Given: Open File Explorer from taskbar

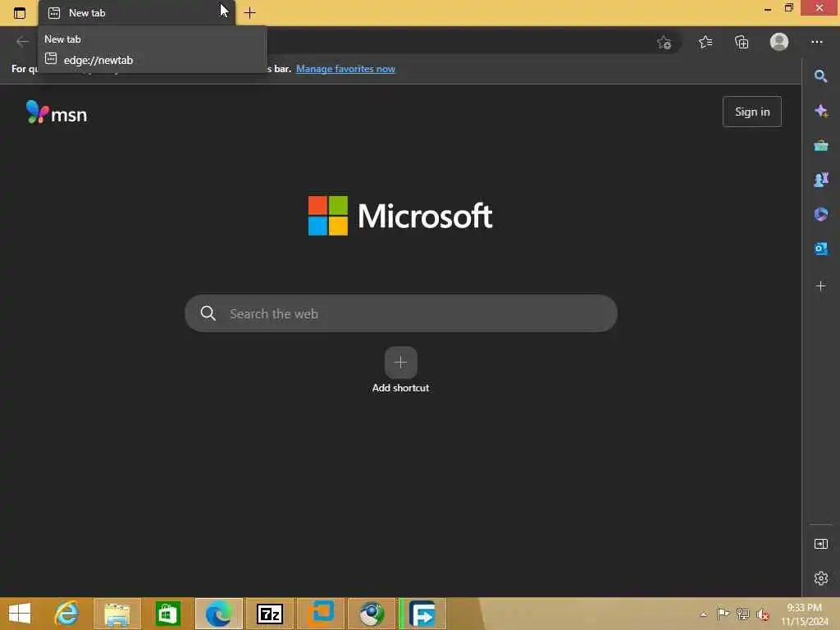Looking at the screenshot, I should tap(117, 614).
